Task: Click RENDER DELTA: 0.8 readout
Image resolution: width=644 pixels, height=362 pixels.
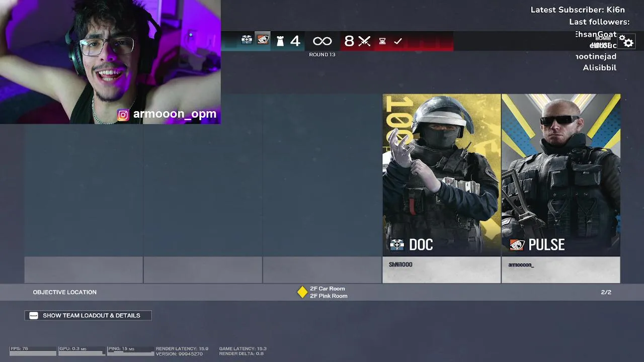Action: coord(242,354)
